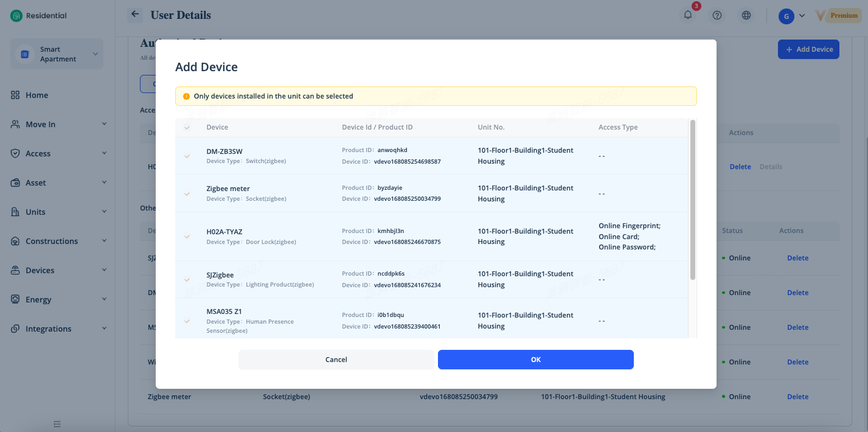The width and height of the screenshot is (868, 432).
Task: Click the device list vertical scrollbar
Action: pos(692,200)
